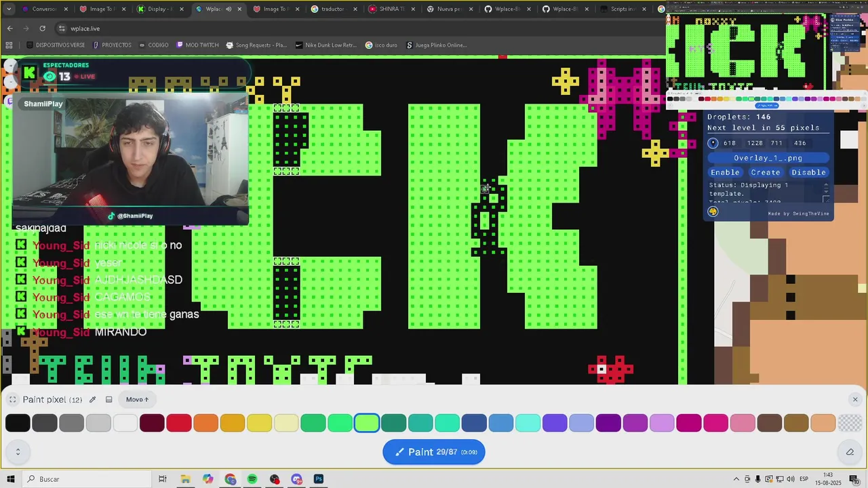Image resolution: width=868 pixels, height=488 pixels.
Task: Open the isco duro bookmark
Action: tap(381, 45)
